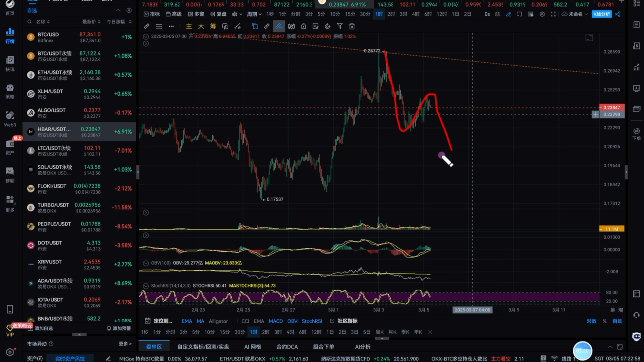Enter fullscreen chart mode
644x362 pixels.
click(x=553, y=14)
